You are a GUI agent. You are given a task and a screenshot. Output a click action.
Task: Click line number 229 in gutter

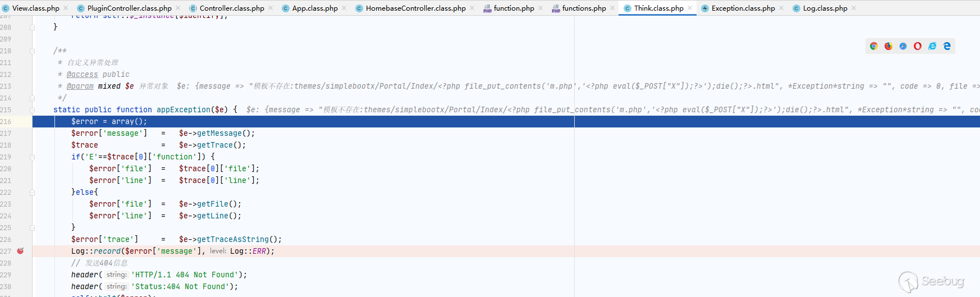[6, 275]
